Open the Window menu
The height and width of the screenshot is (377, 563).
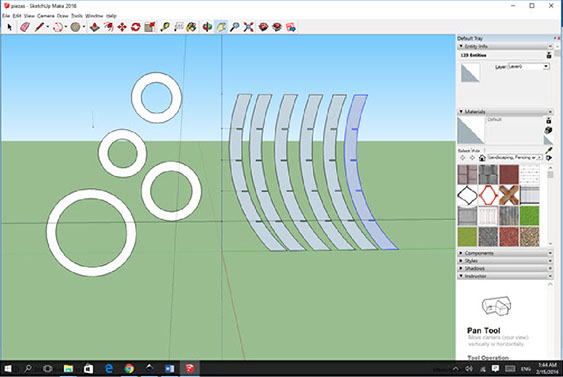94,16
